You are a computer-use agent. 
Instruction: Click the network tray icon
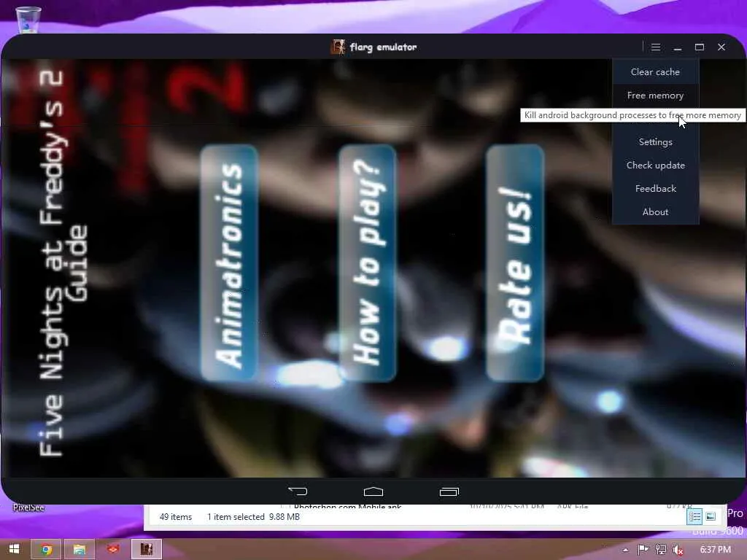660,550
